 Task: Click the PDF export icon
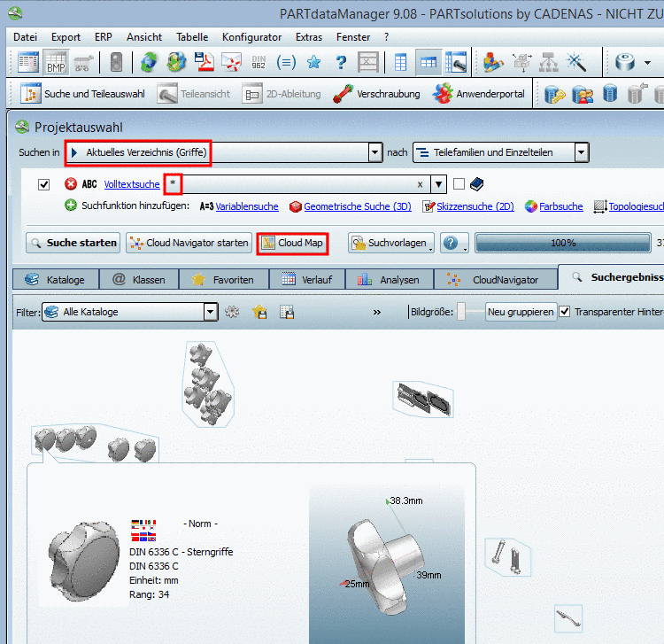[204, 63]
